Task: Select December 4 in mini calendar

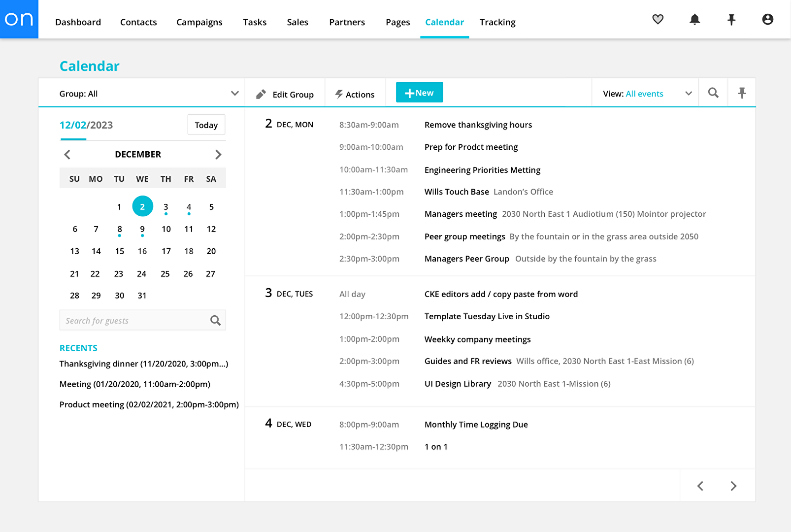Action: (189, 207)
